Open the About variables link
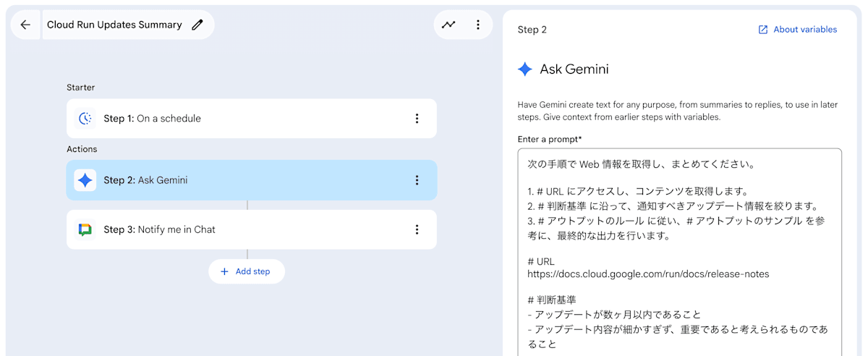This screenshot has height=356, width=868. point(805,30)
